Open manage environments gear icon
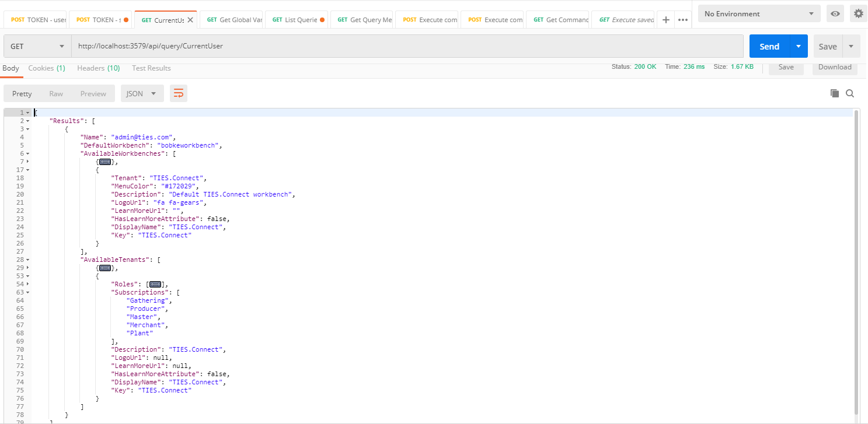868x424 pixels. tap(858, 14)
